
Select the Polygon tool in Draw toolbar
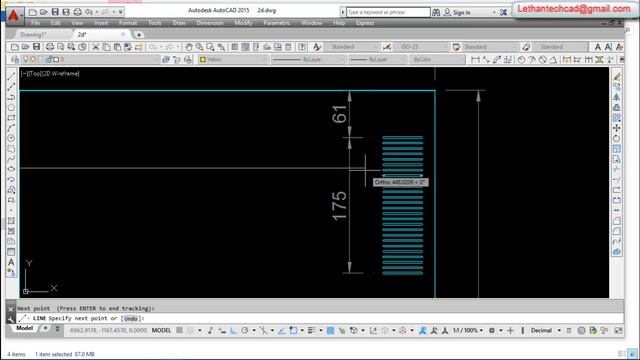(x=11, y=107)
